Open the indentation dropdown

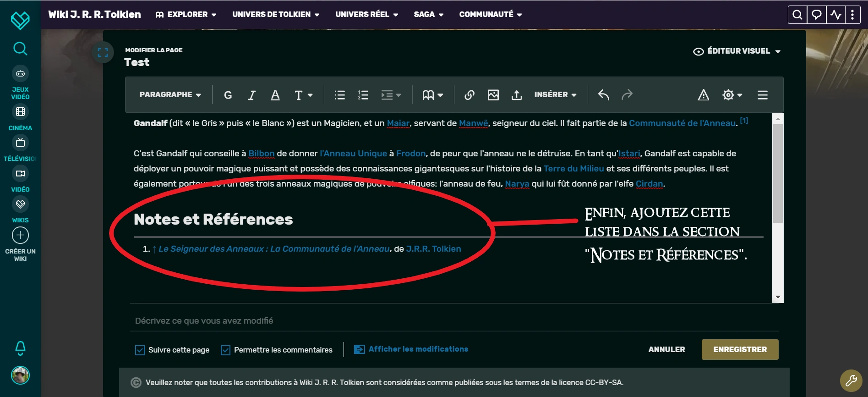tap(391, 95)
